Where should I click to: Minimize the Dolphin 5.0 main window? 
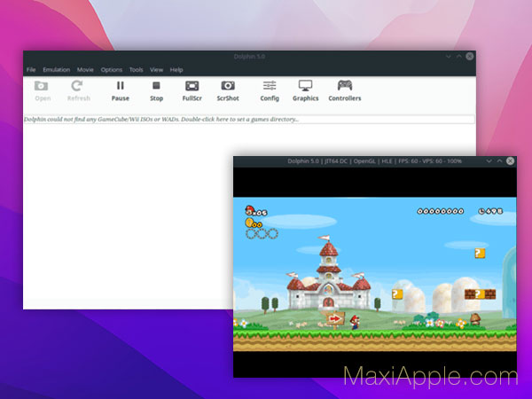click(x=449, y=57)
